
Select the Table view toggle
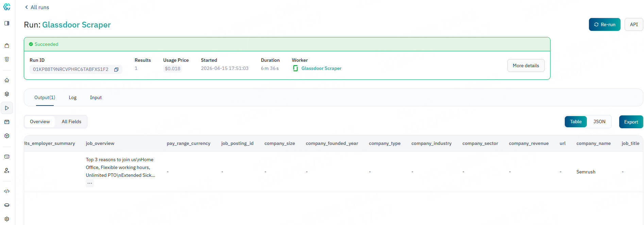tap(575, 121)
